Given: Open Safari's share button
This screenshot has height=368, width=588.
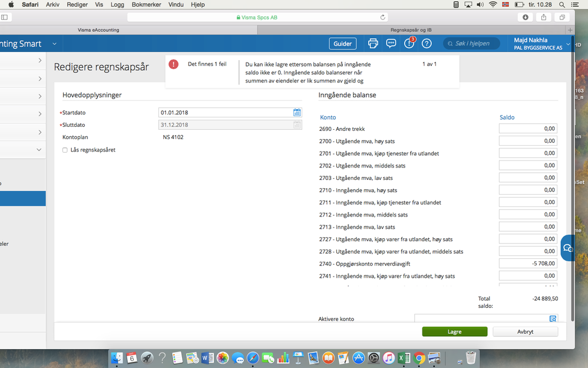Looking at the screenshot, I should tap(544, 17).
